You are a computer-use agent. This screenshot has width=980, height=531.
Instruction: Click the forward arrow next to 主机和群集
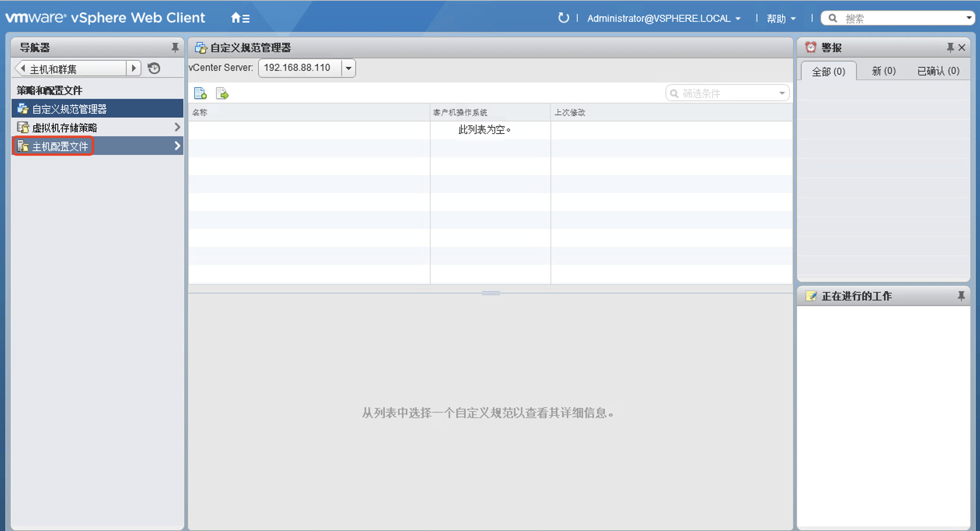[134, 68]
